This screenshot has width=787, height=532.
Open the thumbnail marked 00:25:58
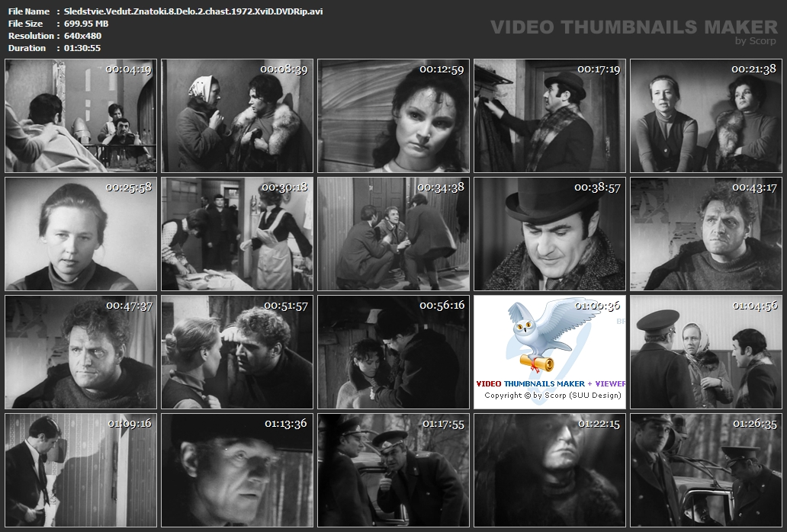pyautogui.click(x=81, y=234)
